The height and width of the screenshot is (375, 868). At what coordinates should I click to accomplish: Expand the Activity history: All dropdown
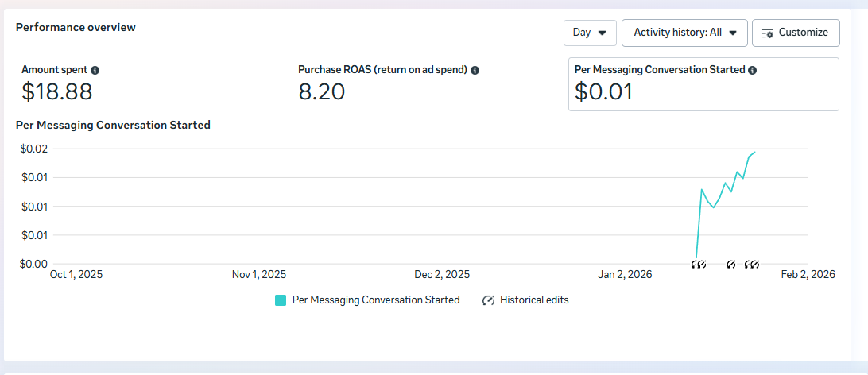(684, 33)
